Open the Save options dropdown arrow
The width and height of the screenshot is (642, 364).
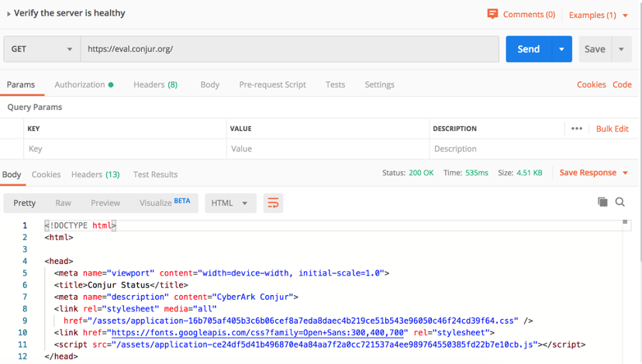pos(621,49)
